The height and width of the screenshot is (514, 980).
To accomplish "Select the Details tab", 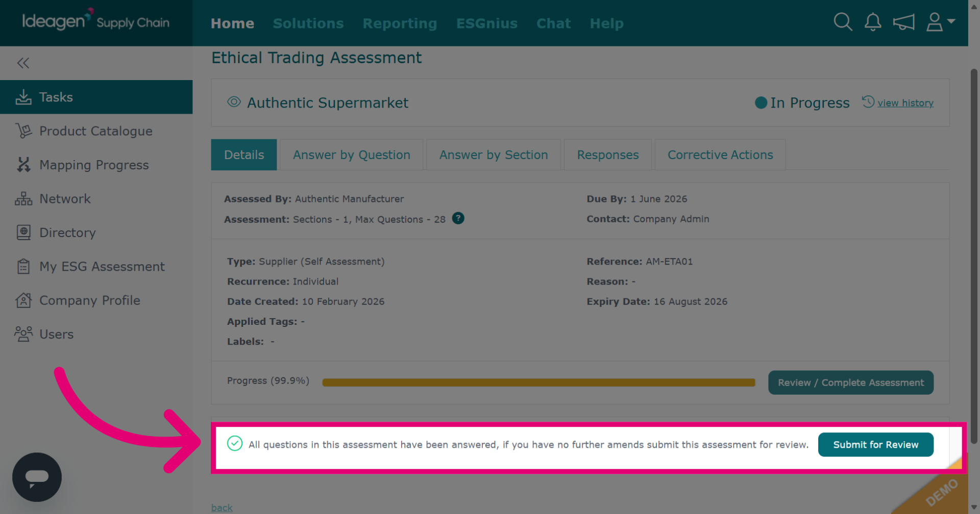I will point(244,155).
